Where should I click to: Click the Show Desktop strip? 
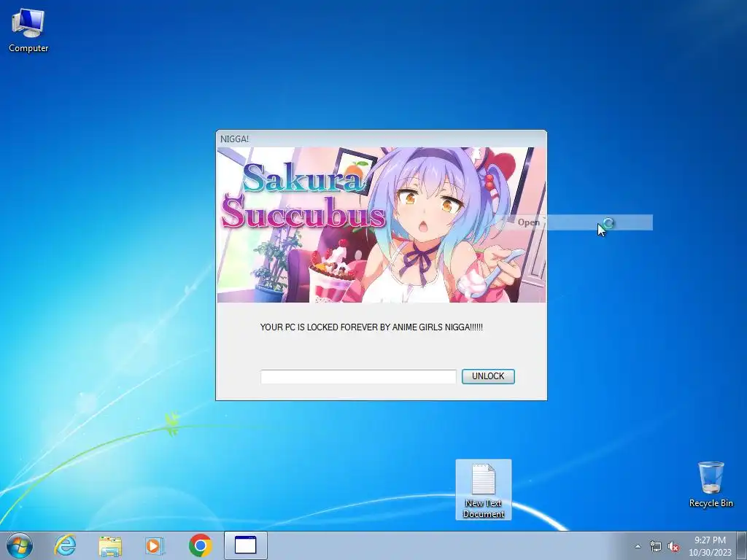742,545
